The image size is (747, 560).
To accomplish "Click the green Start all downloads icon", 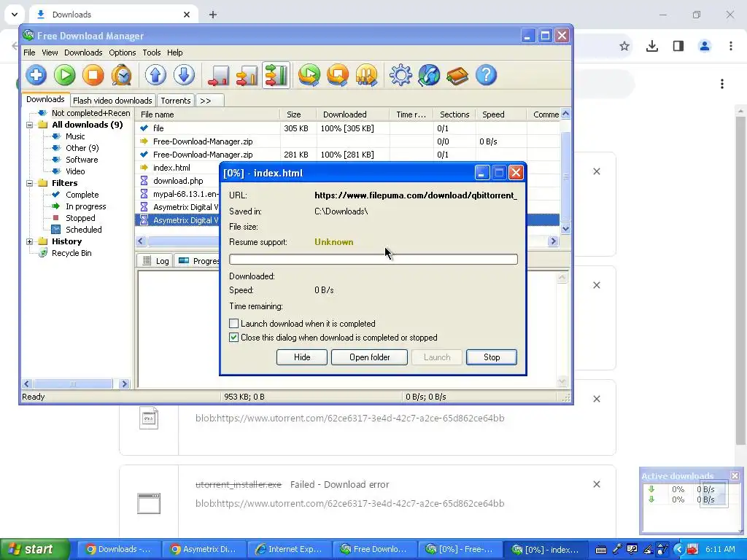I will pyautogui.click(x=309, y=75).
